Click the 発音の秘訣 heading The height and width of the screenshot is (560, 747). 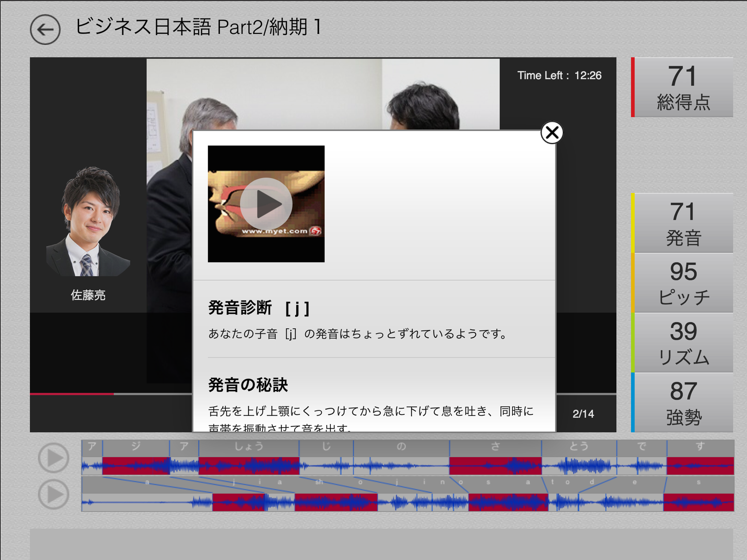(248, 385)
